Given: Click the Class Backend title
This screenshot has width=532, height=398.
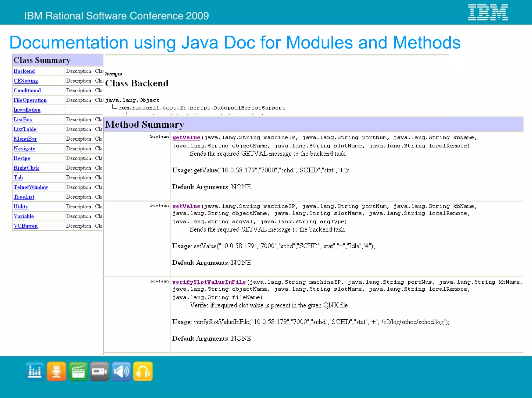Looking at the screenshot, I should click(x=137, y=83).
